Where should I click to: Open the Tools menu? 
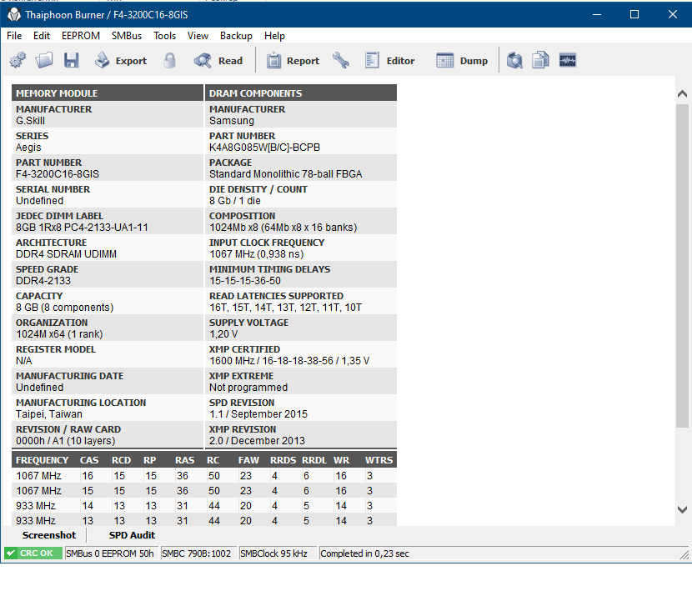coord(164,36)
